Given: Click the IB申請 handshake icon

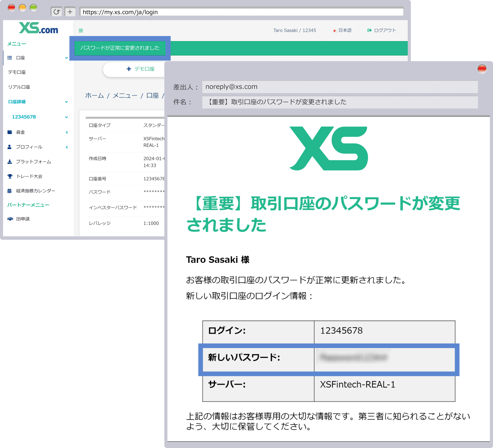Looking at the screenshot, I should coord(10,219).
